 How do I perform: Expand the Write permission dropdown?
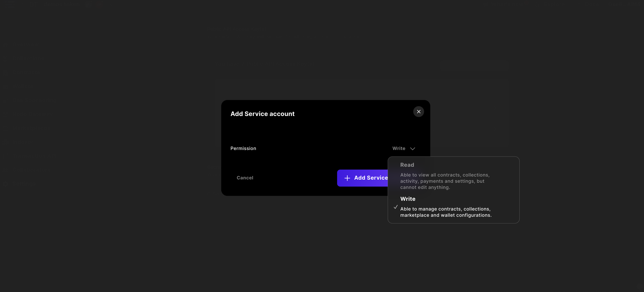pos(403,148)
